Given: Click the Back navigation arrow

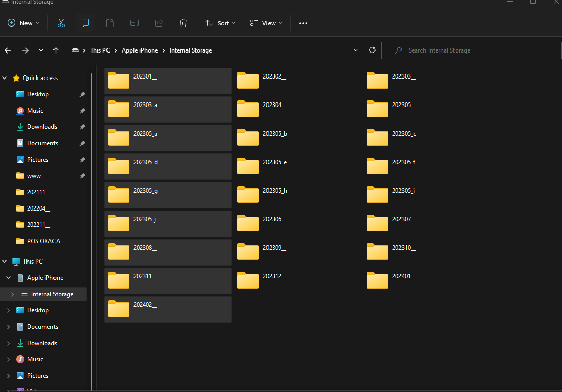Looking at the screenshot, I should (x=8, y=50).
